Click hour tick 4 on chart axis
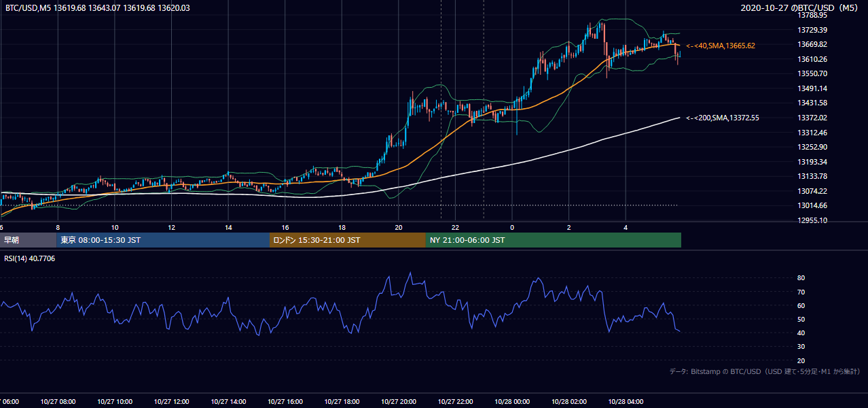 click(626, 228)
